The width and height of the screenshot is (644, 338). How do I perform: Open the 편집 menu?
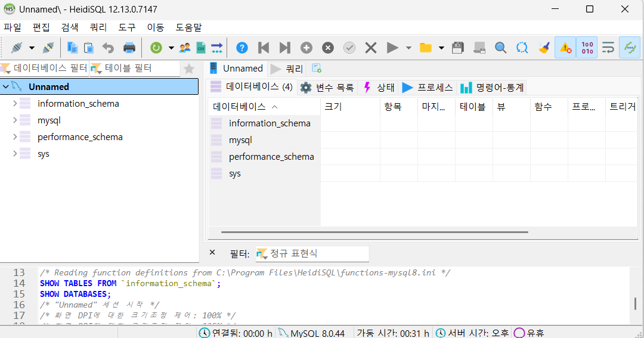[41, 27]
